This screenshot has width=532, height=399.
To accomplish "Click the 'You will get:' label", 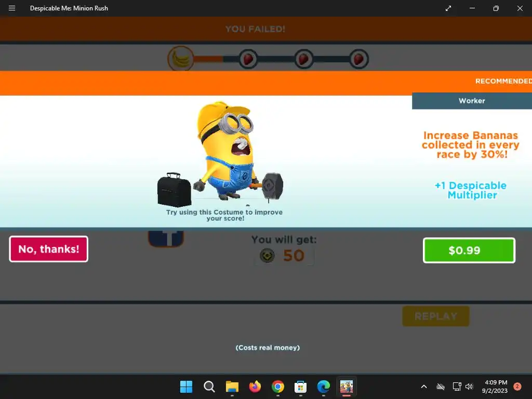I will [284, 240].
